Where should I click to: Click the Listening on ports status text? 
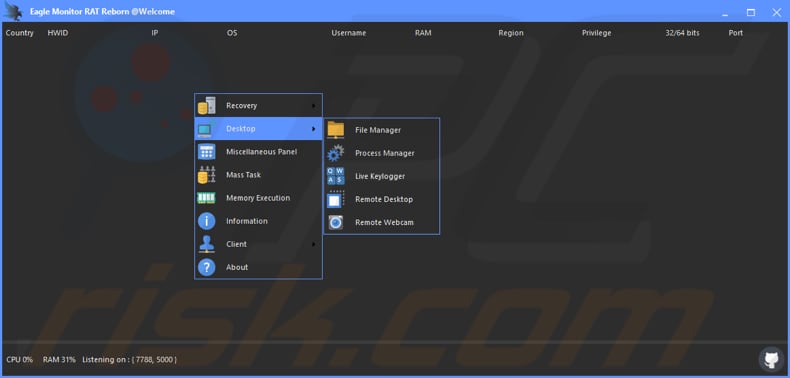pos(129,360)
